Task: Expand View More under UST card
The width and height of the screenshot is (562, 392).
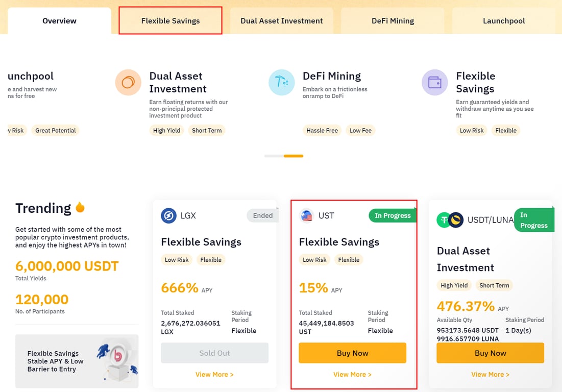Action: [352, 375]
